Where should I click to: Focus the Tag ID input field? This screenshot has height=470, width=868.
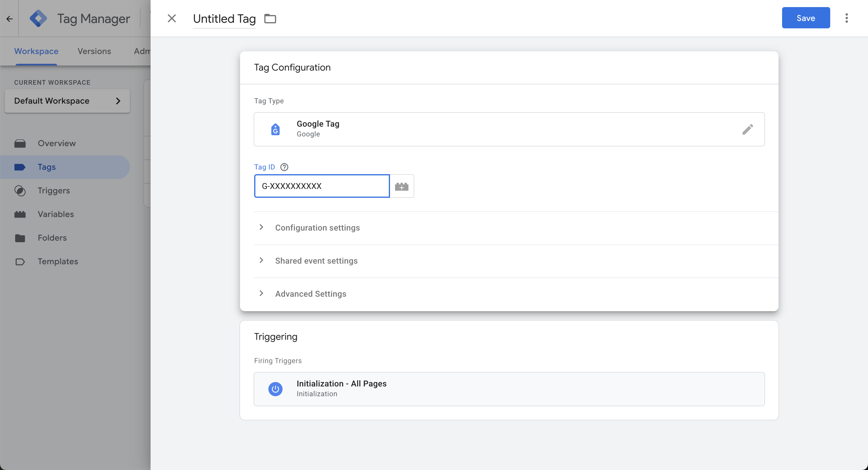coord(322,186)
